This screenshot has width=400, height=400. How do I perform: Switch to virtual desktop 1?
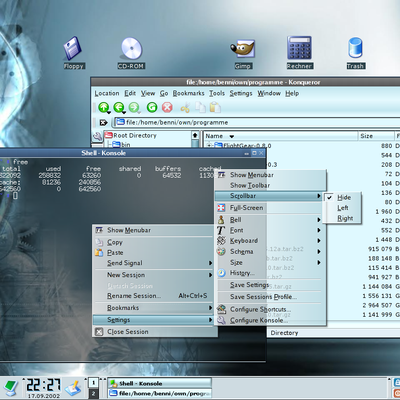[x=93, y=383]
